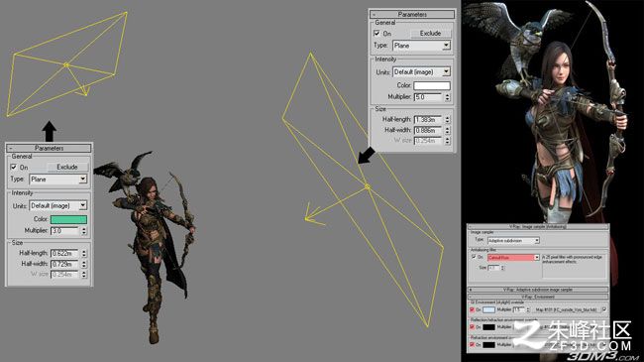644x362 pixels.
Task: Collapse the right Parameters rollout header
Action: [x=412, y=15]
